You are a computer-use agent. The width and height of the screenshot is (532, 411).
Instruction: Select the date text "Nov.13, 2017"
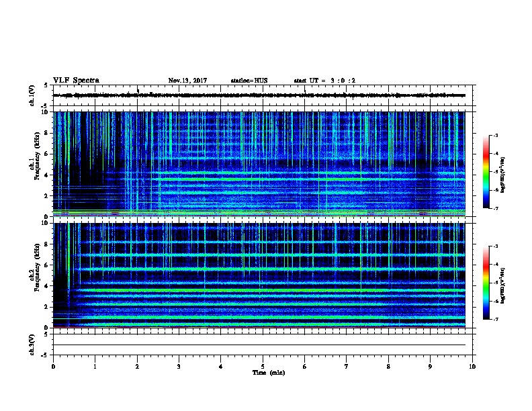pos(187,81)
